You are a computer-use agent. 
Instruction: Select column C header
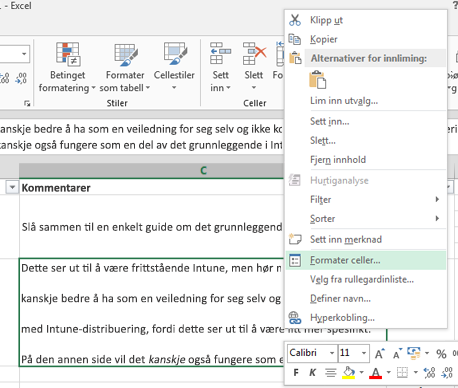pos(203,171)
